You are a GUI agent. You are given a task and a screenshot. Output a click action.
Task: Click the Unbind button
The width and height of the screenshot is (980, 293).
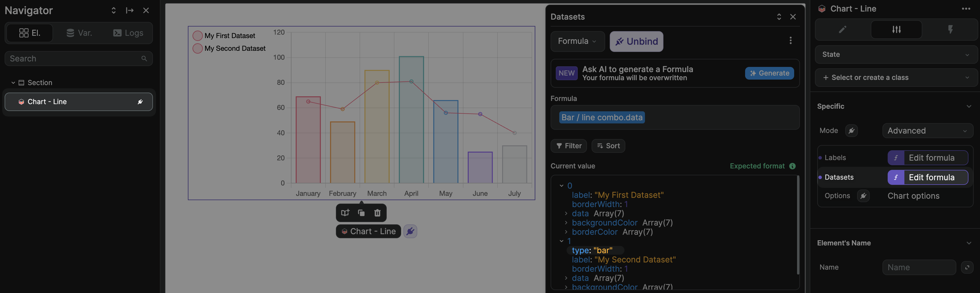[636, 42]
